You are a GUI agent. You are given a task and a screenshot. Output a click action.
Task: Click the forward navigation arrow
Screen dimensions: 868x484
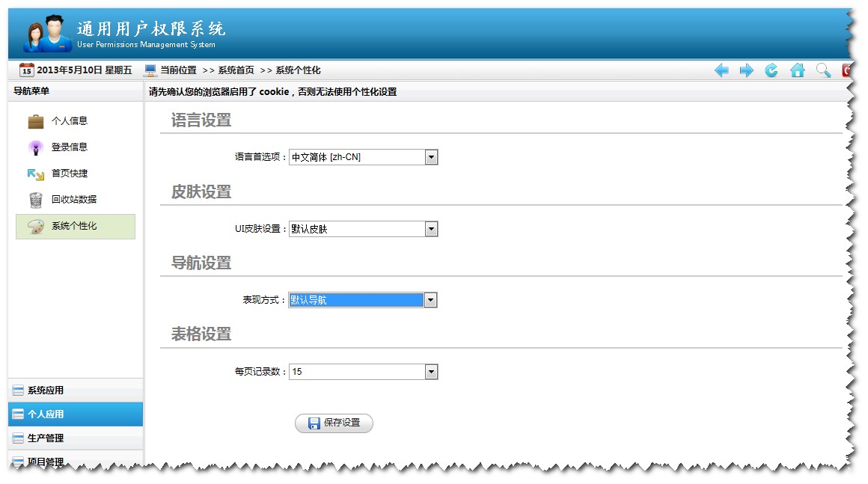click(746, 70)
